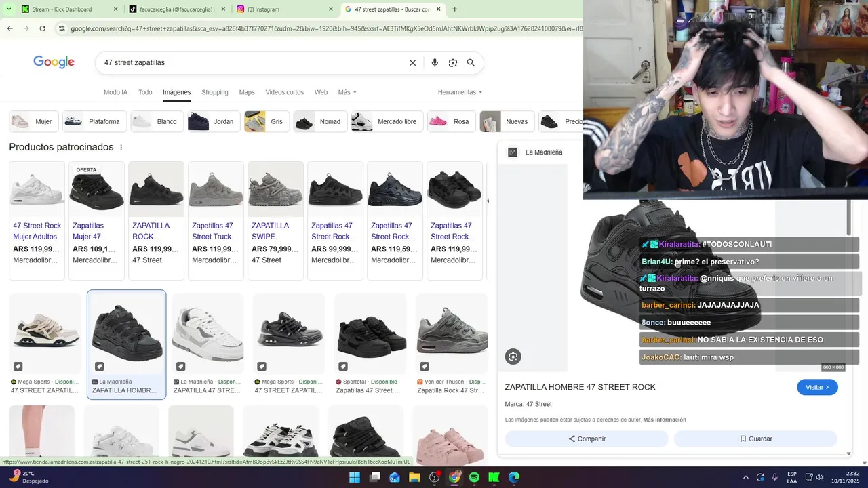
Task: Click Compartir button in image panel
Action: click(x=587, y=439)
